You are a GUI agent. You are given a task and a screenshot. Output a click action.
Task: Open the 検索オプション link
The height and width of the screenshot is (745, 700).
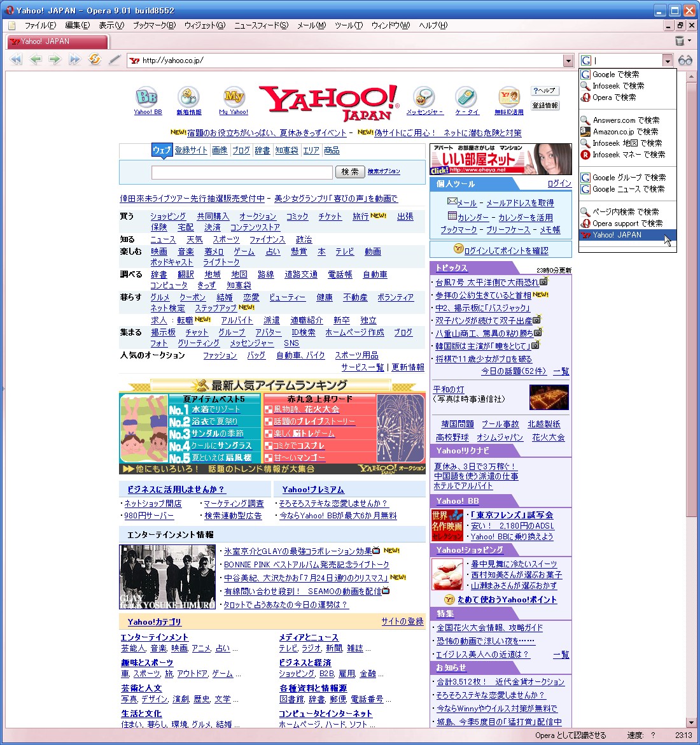(384, 171)
